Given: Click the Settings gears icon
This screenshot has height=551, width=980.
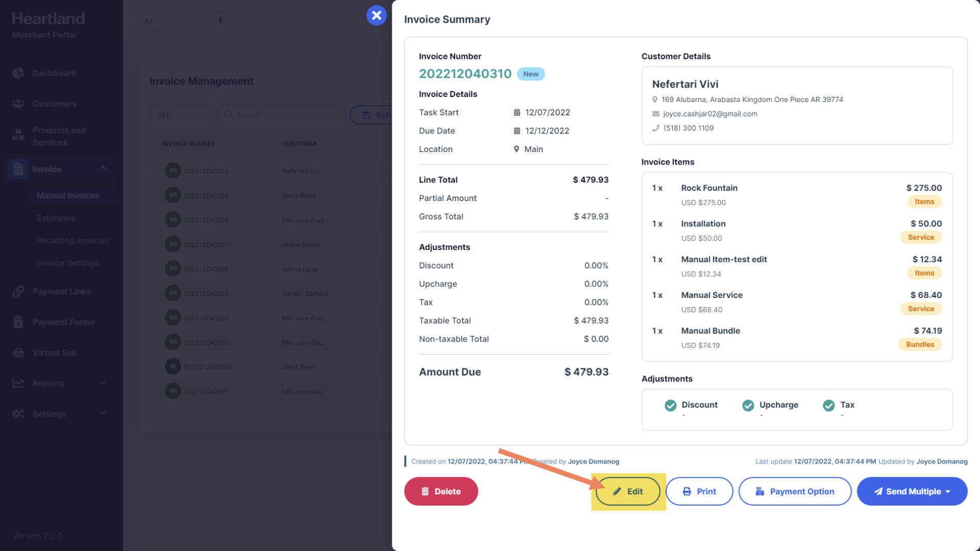Looking at the screenshot, I should pyautogui.click(x=18, y=414).
